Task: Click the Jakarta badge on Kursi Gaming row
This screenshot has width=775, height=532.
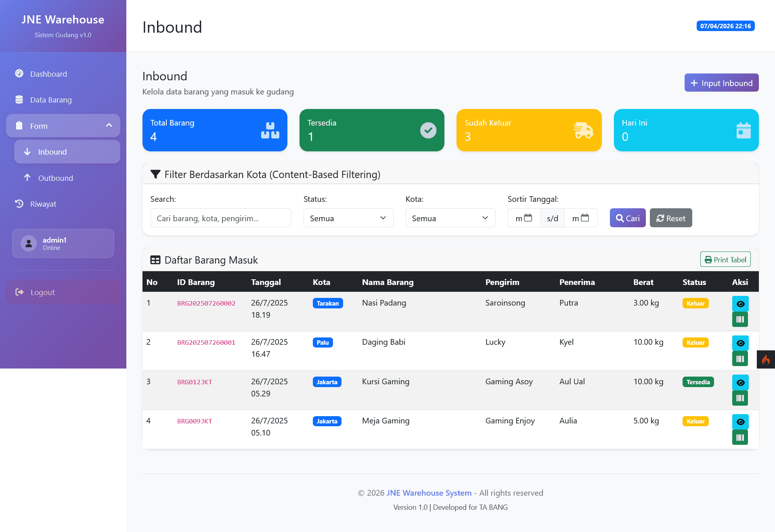Action: tap(327, 382)
